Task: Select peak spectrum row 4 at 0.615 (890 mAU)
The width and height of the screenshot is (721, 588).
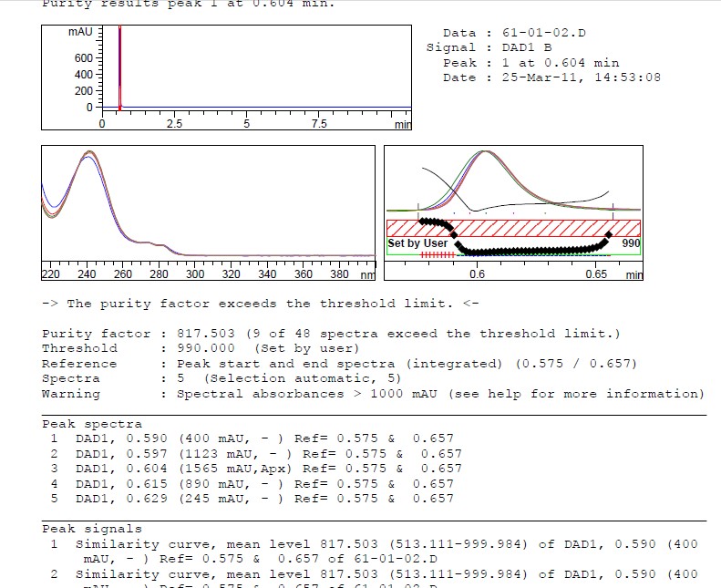Action: point(252,484)
